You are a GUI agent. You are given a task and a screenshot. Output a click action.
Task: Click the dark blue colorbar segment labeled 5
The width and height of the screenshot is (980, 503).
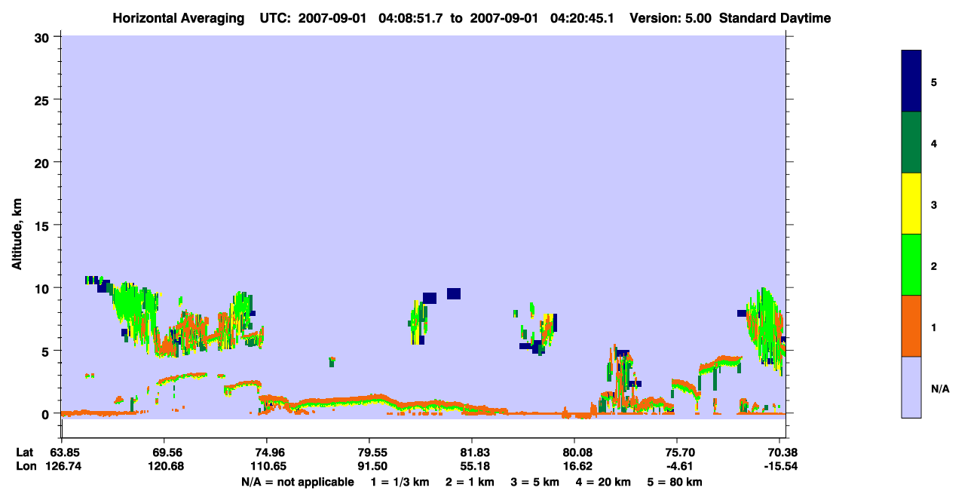tap(911, 81)
